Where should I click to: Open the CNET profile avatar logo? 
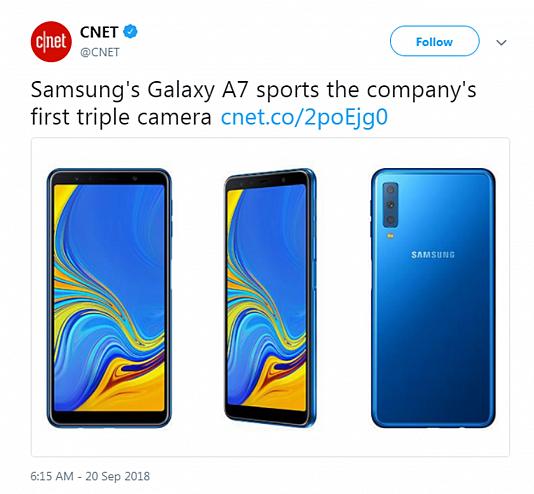coord(51,42)
